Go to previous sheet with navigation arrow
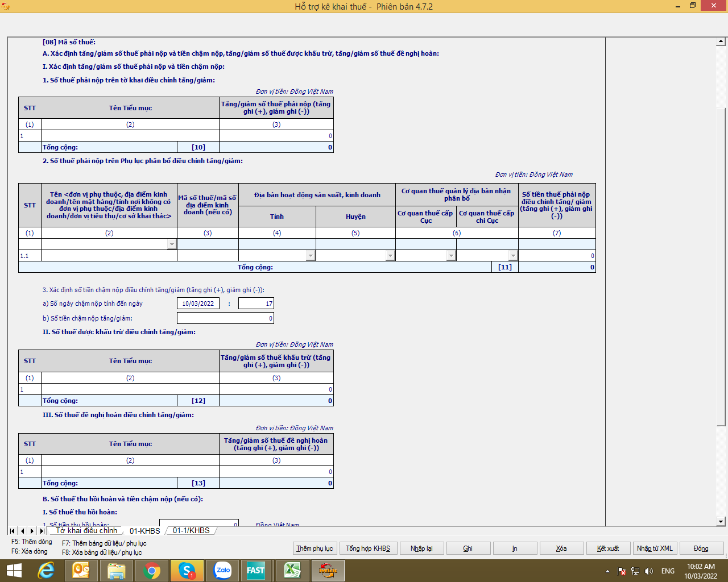Image resolution: width=728 pixels, height=582 pixels. click(22, 531)
